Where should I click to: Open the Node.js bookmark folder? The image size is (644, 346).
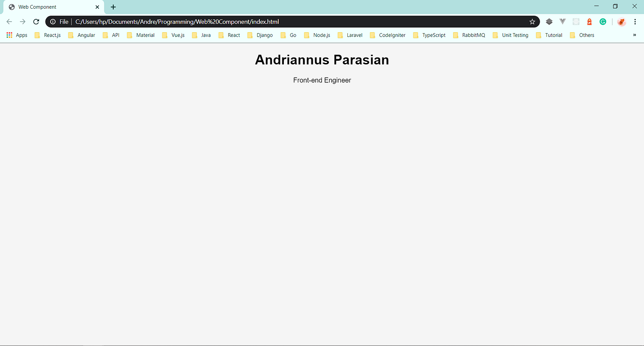(317, 35)
